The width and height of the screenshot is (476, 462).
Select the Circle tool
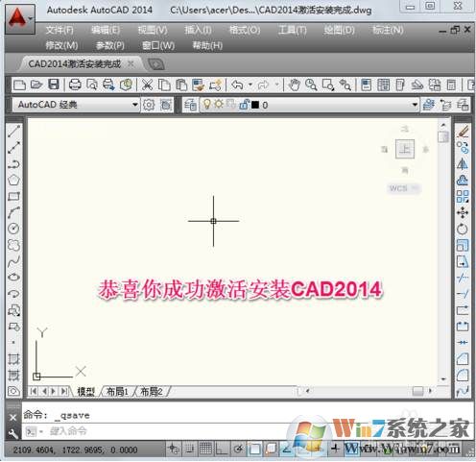13,229
